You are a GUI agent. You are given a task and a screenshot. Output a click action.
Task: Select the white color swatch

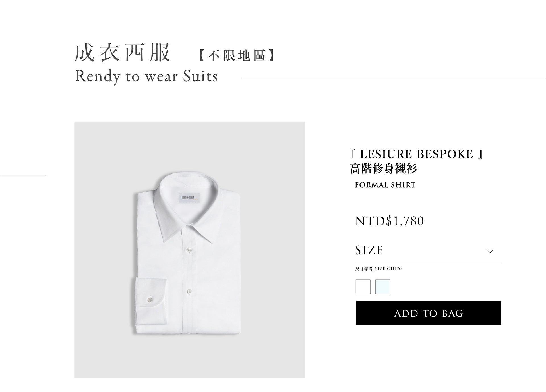[363, 287]
